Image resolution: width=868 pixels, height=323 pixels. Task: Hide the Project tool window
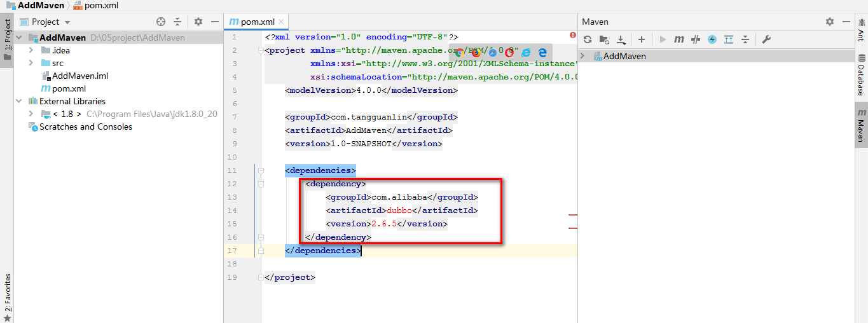[214, 22]
